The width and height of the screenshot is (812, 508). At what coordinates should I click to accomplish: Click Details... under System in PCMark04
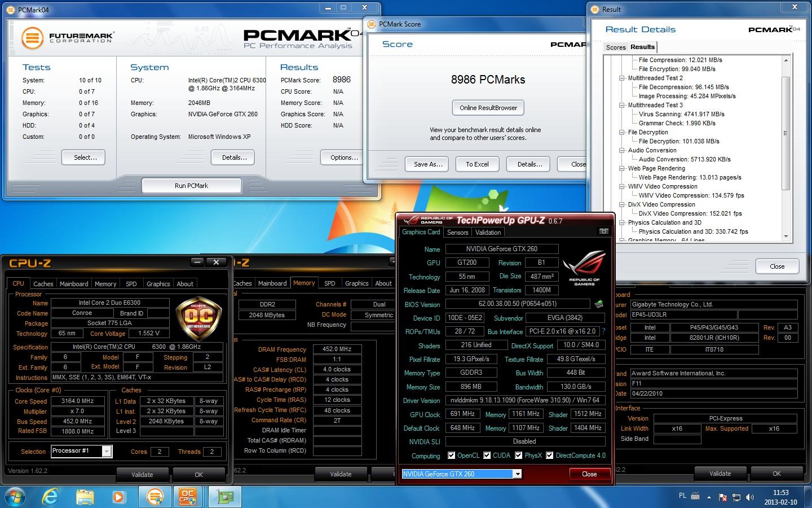[x=234, y=157]
